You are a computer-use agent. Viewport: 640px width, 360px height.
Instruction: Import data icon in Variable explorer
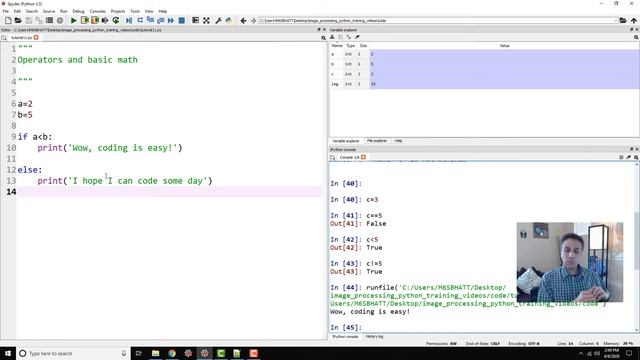pyautogui.click(x=332, y=37)
